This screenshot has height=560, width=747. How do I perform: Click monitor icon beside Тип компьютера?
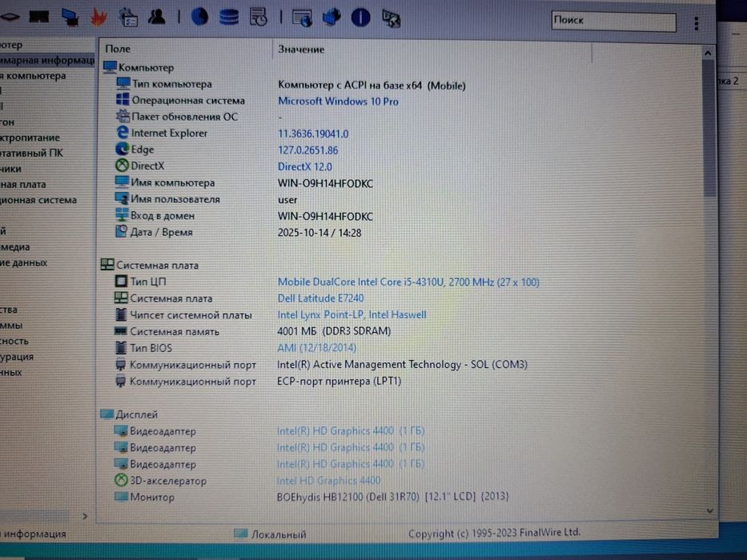point(123,83)
